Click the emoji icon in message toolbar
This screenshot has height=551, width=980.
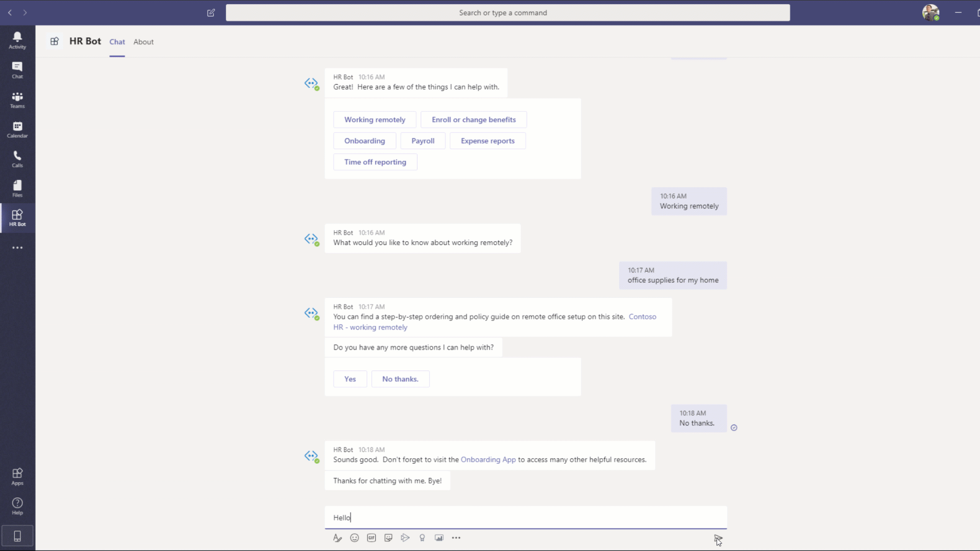(x=355, y=538)
